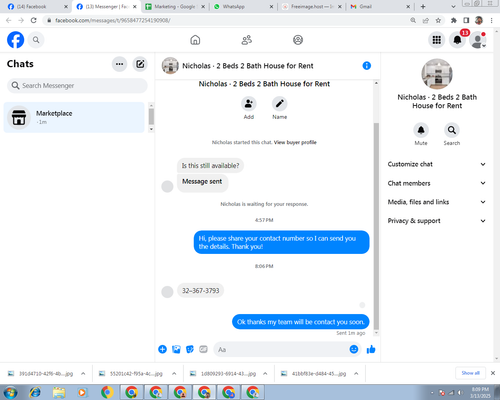This screenshot has height=400, width=500.
Task: Open Chats options three-dots button
Action: click(x=119, y=64)
